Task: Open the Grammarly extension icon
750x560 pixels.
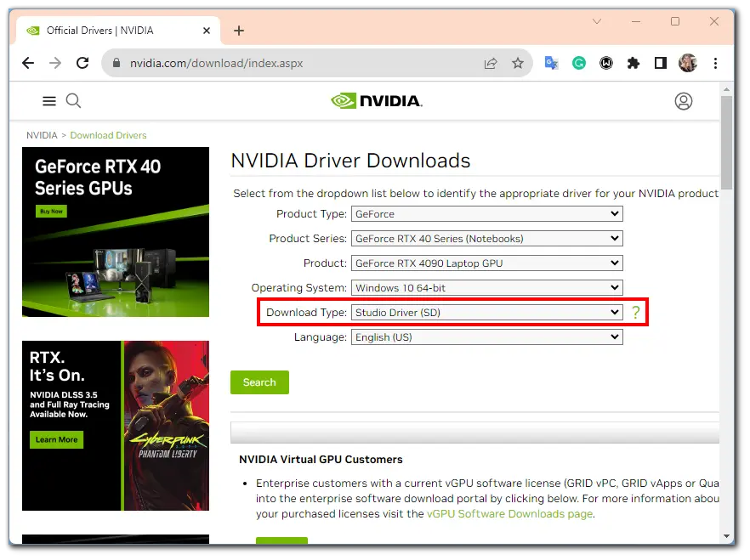Action: [x=579, y=63]
